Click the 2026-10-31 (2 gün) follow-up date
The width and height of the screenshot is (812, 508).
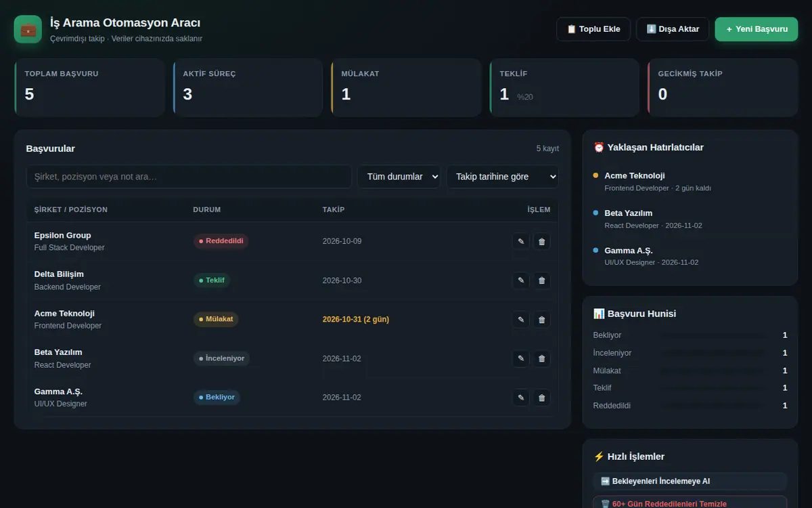point(356,319)
